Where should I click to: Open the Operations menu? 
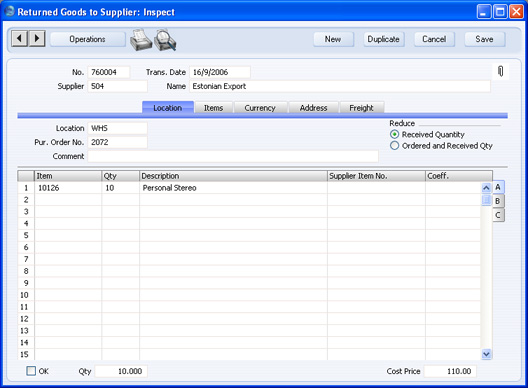[x=88, y=39]
